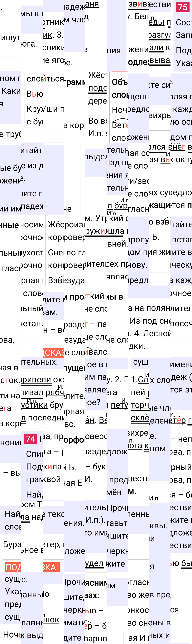Click the text "Спи" beside the 74 badge
The image size is (192, 644).
[34, 454]
